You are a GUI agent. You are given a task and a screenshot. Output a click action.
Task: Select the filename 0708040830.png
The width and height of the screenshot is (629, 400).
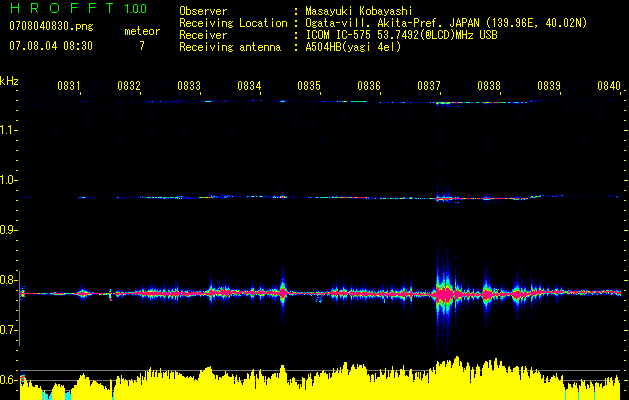click(x=51, y=27)
